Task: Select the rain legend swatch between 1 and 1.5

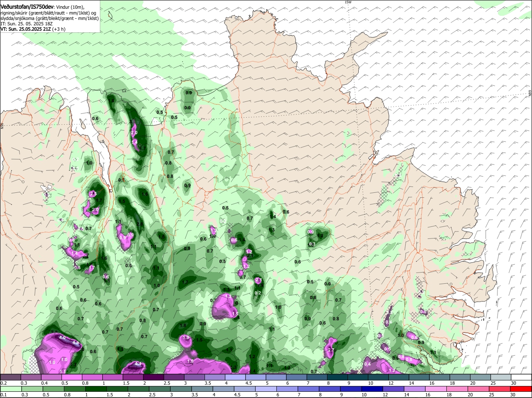Action: click(x=96, y=389)
